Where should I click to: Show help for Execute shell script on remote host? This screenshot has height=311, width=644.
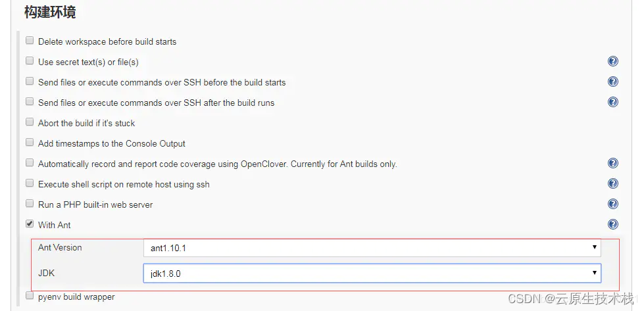(x=612, y=184)
